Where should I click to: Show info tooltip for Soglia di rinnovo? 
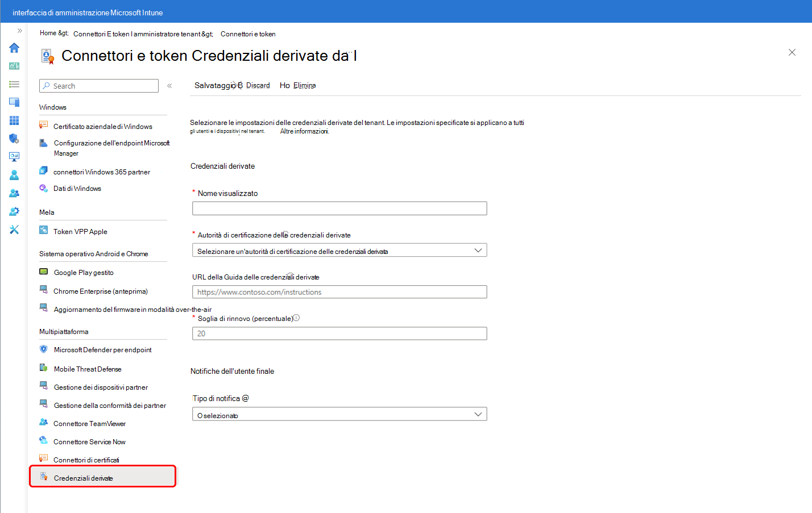(296, 318)
